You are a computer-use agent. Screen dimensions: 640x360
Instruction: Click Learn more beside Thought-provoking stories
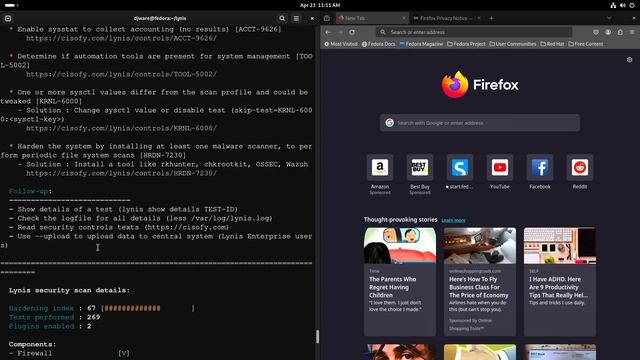[453, 220]
